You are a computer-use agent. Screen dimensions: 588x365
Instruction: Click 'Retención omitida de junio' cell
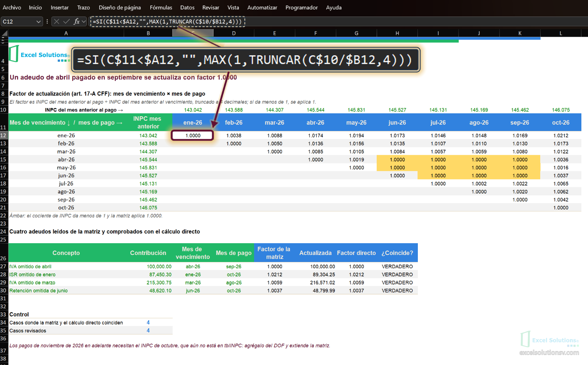coord(66,291)
